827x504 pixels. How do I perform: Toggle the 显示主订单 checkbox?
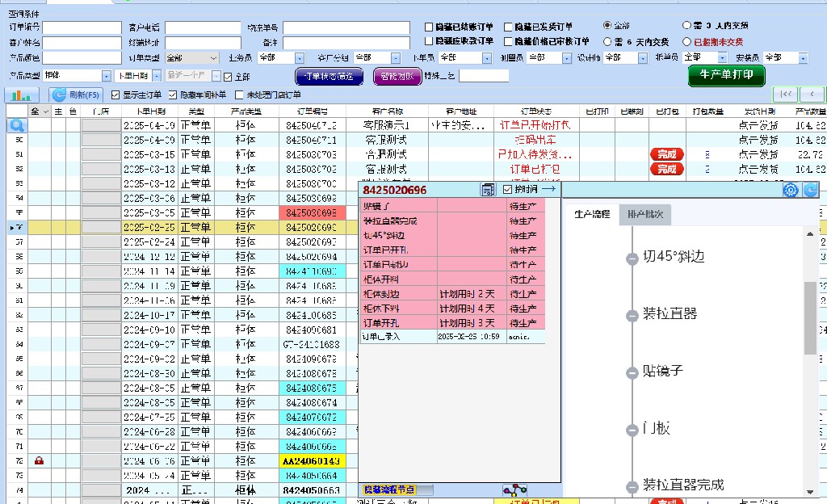(x=115, y=94)
